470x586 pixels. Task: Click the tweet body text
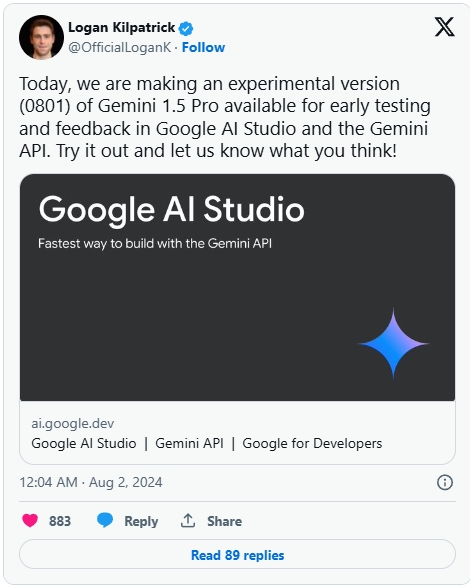(225, 117)
